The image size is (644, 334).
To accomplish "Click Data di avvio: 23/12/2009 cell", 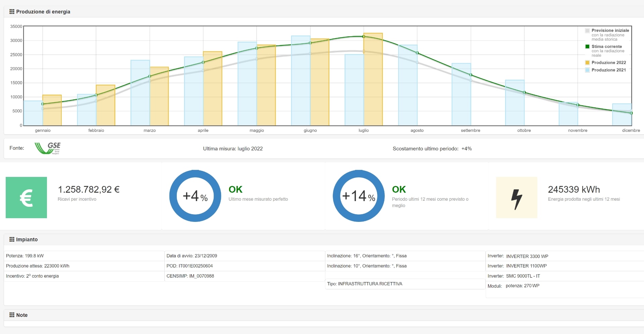I will tap(245, 256).
